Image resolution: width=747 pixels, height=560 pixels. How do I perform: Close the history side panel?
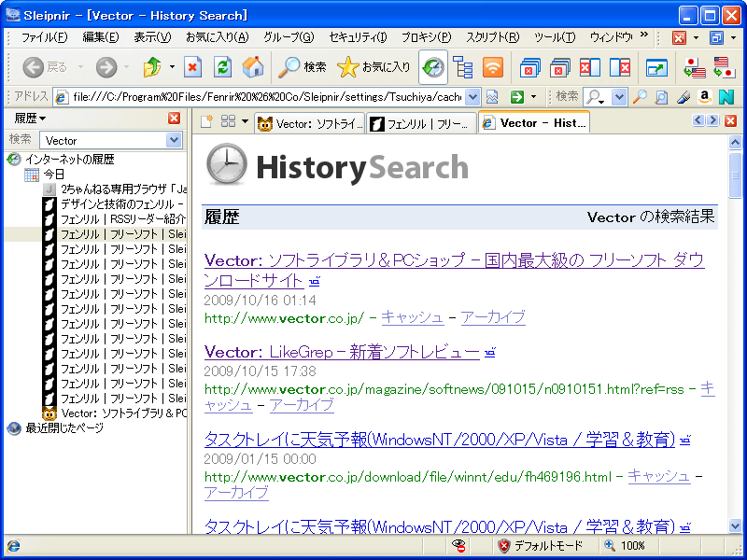coord(175,119)
